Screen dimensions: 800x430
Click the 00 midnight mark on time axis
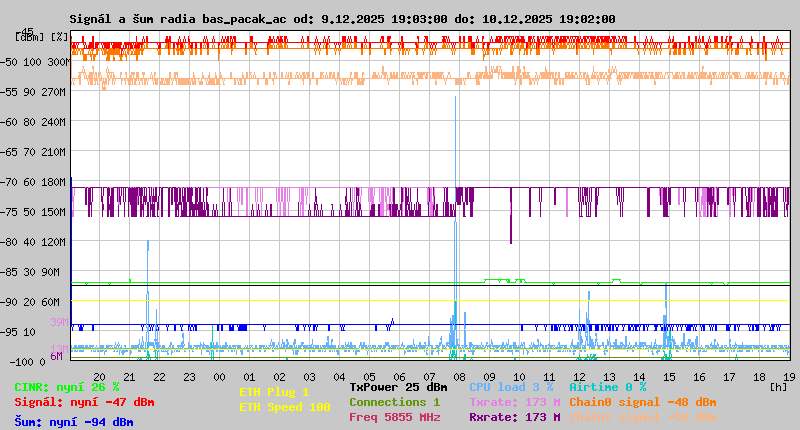coord(219,376)
